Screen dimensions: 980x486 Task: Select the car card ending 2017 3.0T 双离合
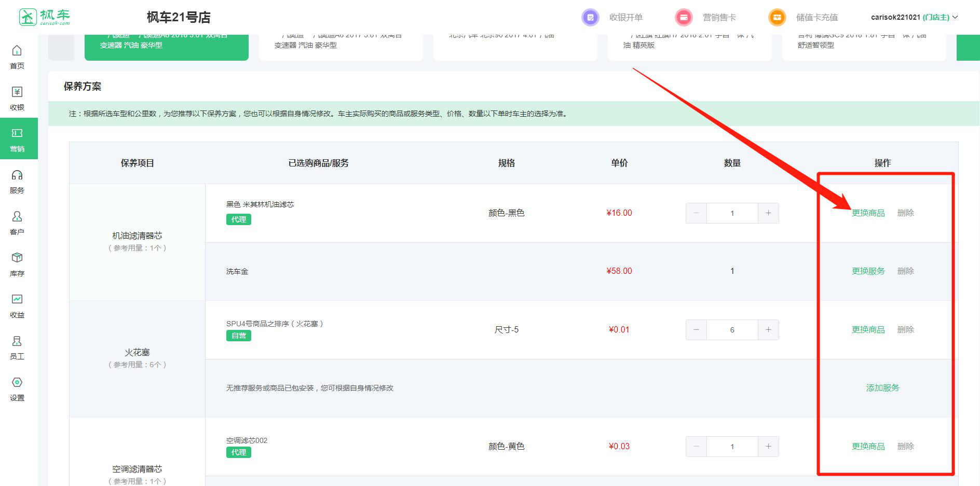coord(341,47)
